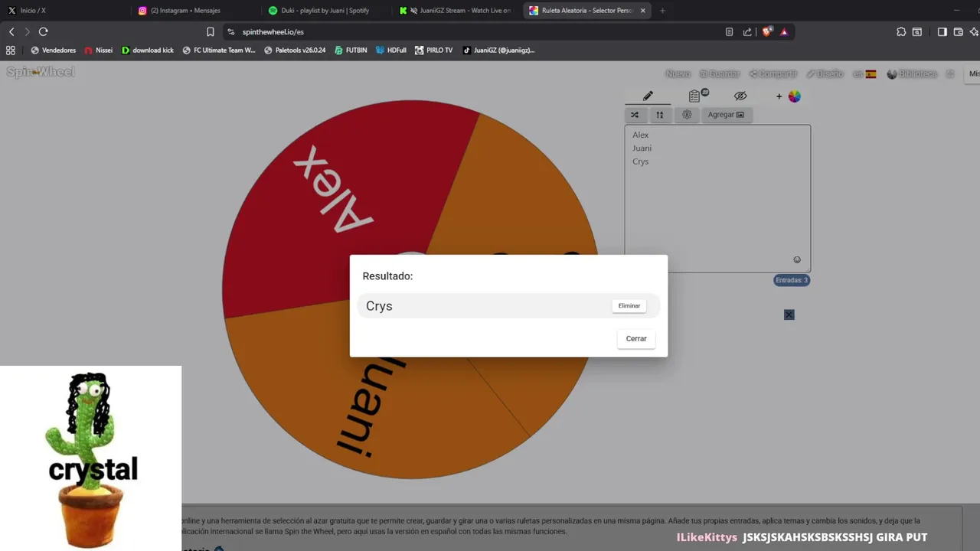Click Agregar image button
Viewport: 980px width, 551px height.
tap(726, 115)
